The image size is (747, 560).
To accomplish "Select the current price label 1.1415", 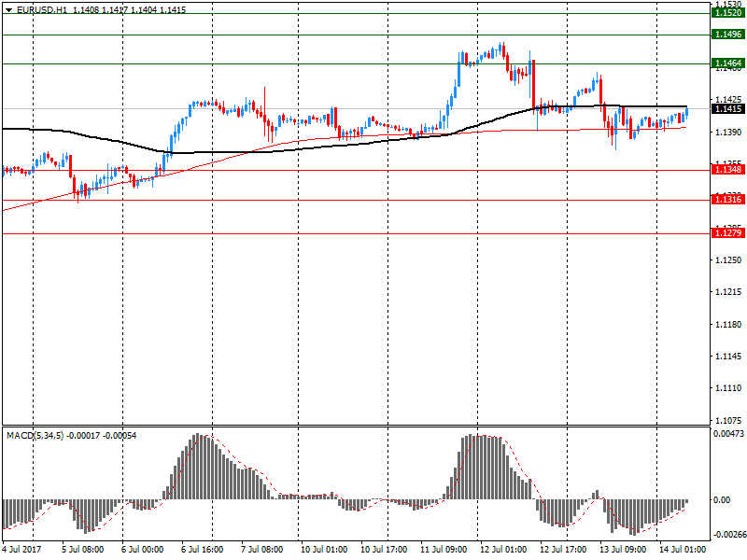I will click(x=727, y=109).
